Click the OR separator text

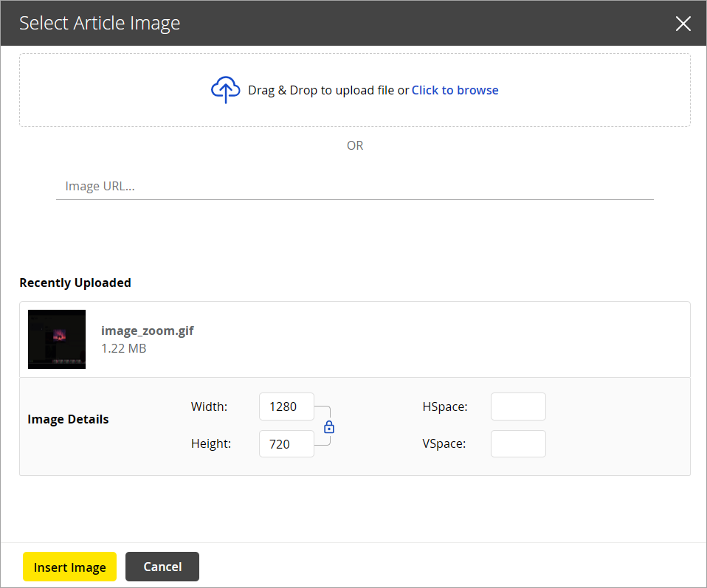(x=355, y=145)
